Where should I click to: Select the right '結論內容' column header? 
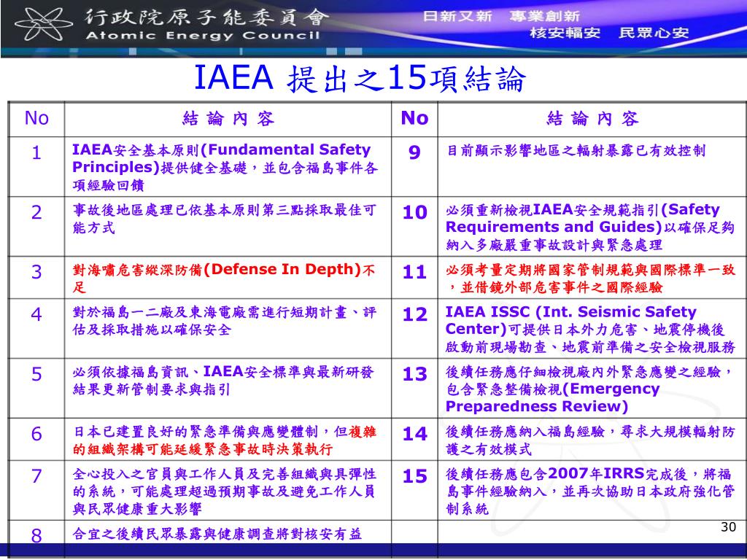592,119
